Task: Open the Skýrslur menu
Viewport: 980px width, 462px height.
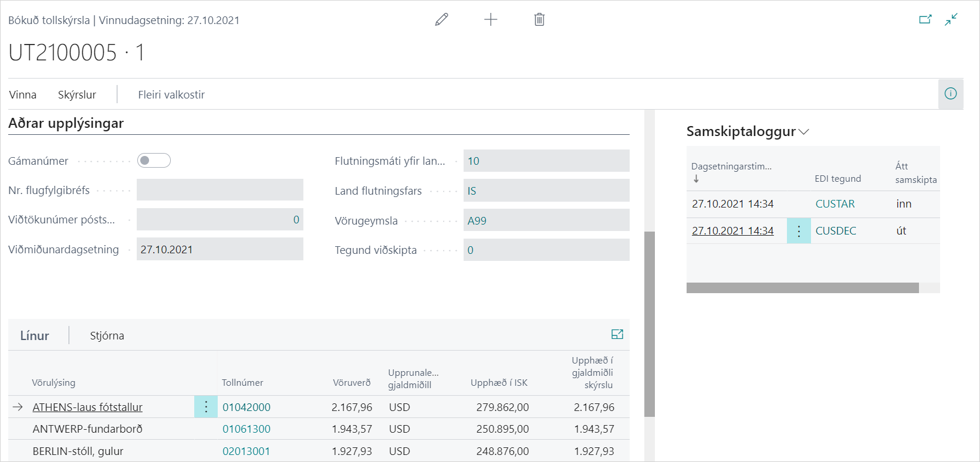Action: (x=77, y=95)
